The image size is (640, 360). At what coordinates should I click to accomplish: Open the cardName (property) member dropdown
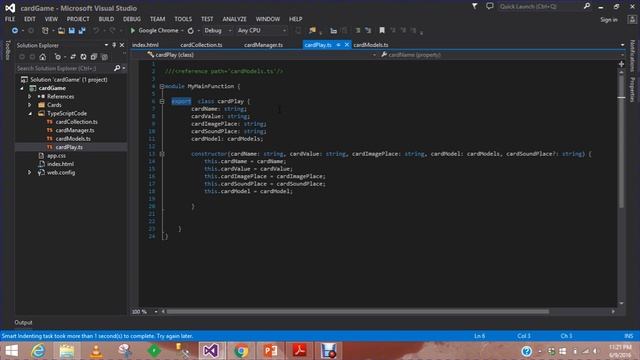click(x=622, y=55)
